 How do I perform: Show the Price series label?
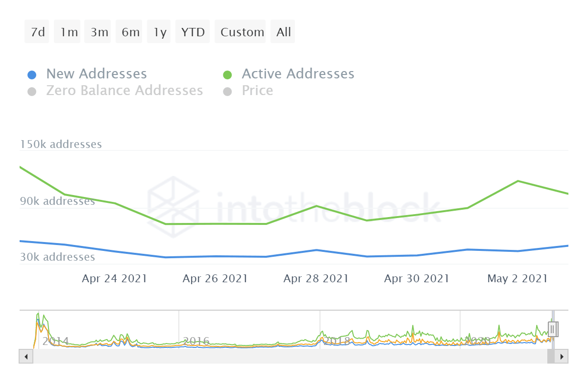click(x=257, y=91)
